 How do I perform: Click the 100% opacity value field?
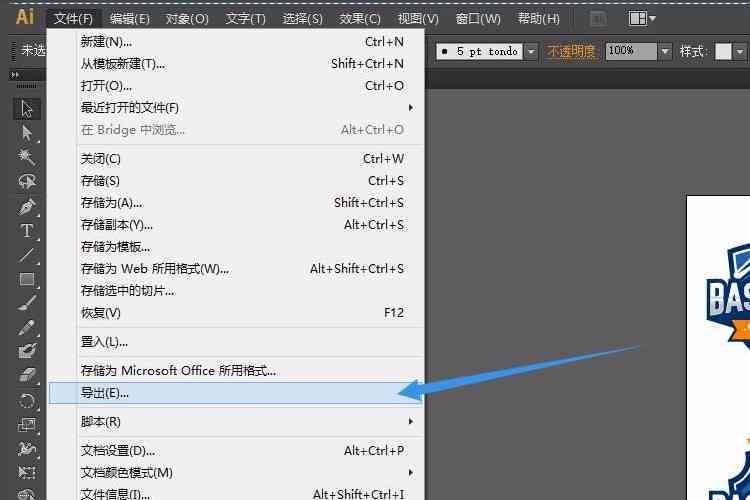[x=631, y=52]
